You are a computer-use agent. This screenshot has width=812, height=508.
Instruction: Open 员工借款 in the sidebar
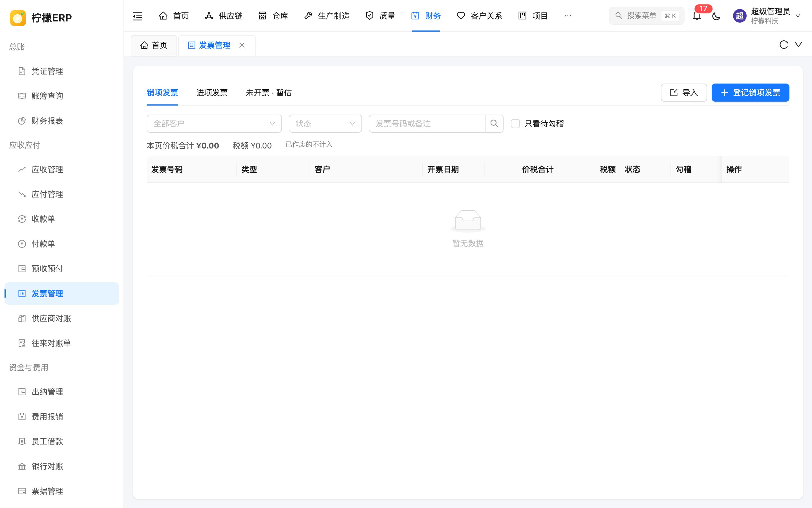62,441
